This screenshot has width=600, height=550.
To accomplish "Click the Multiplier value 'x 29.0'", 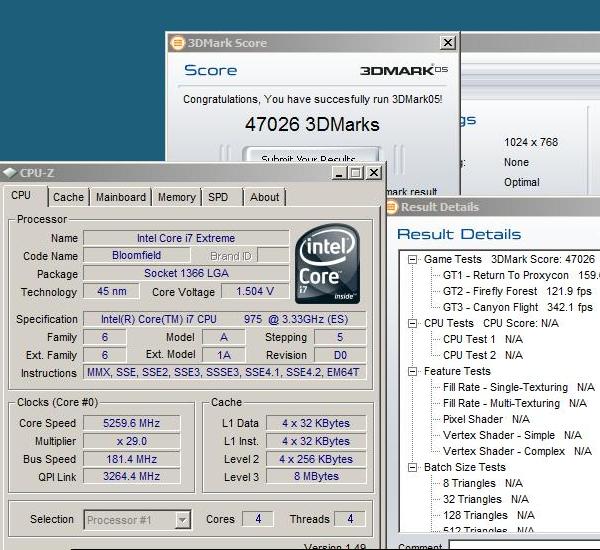I will click(x=132, y=441).
